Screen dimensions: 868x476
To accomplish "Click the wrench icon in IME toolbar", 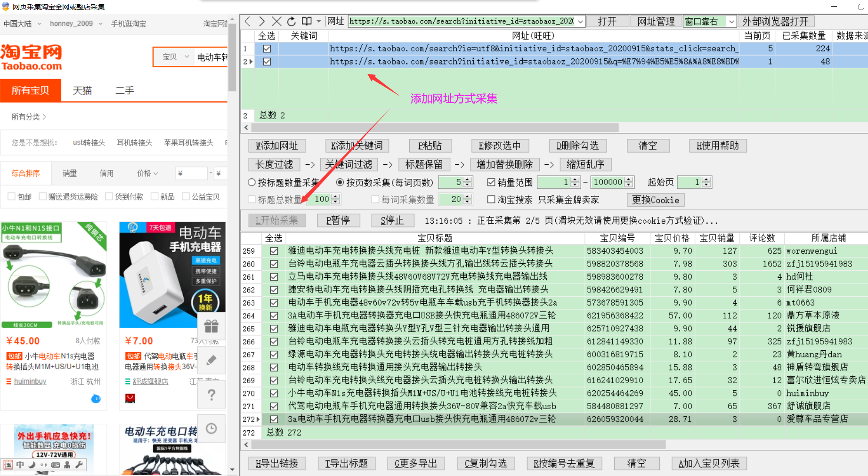I will pyautogui.click(x=79, y=465).
